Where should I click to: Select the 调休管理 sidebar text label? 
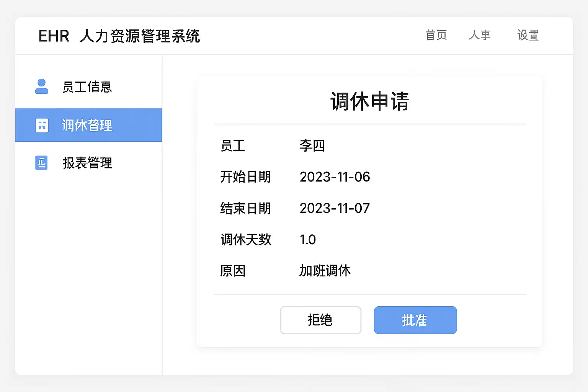87,125
